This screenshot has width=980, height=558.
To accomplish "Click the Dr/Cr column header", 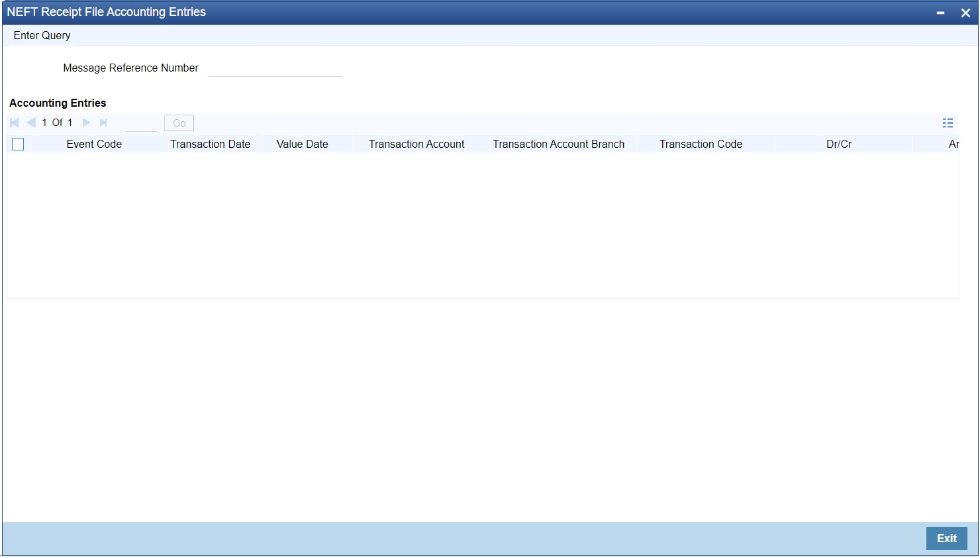I will [839, 144].
